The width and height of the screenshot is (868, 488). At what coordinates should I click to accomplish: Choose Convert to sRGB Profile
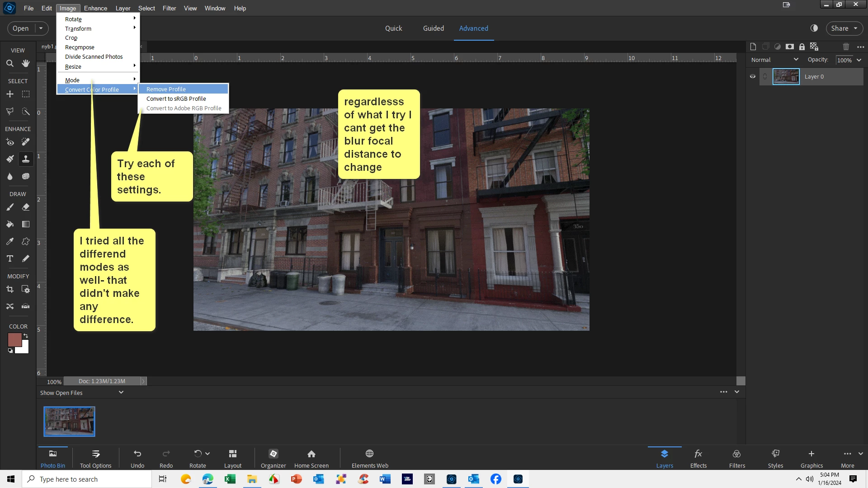coord(176,99)
